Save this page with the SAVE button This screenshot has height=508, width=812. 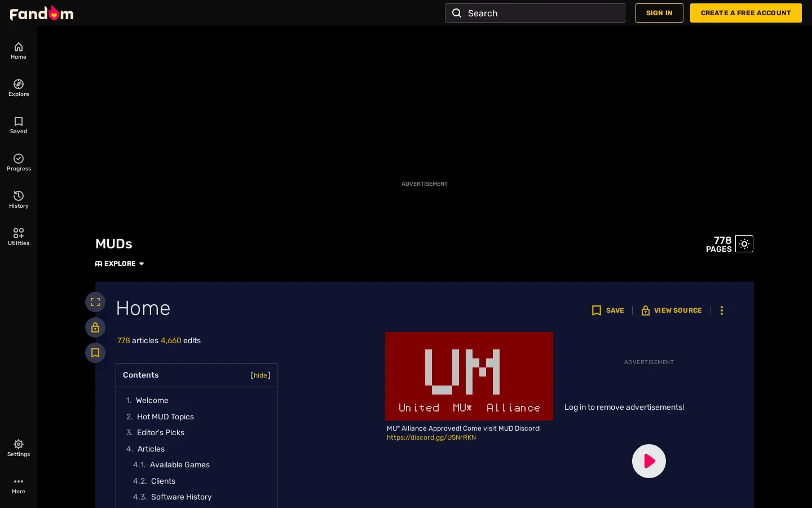608,310
